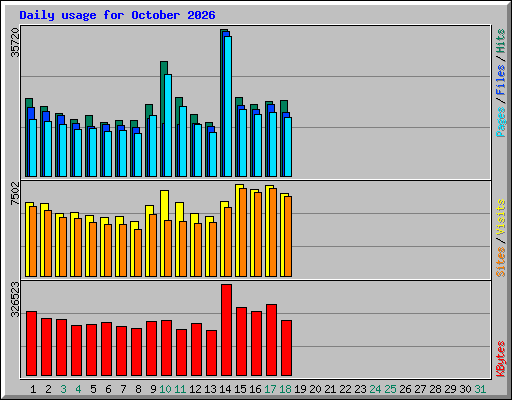Click green weekend day label 11
Screen dimensions: 512x400
click(180, 389)
